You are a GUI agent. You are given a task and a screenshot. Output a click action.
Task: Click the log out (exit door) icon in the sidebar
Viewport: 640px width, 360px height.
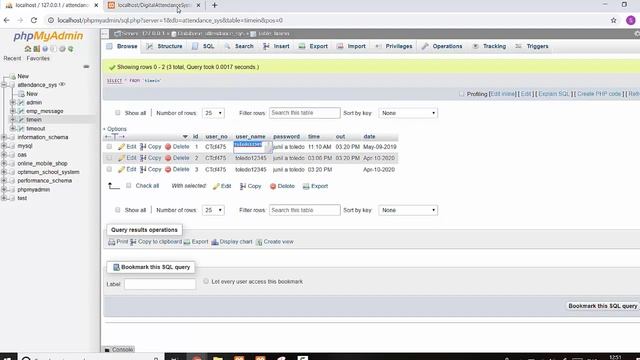click(36, 49)
